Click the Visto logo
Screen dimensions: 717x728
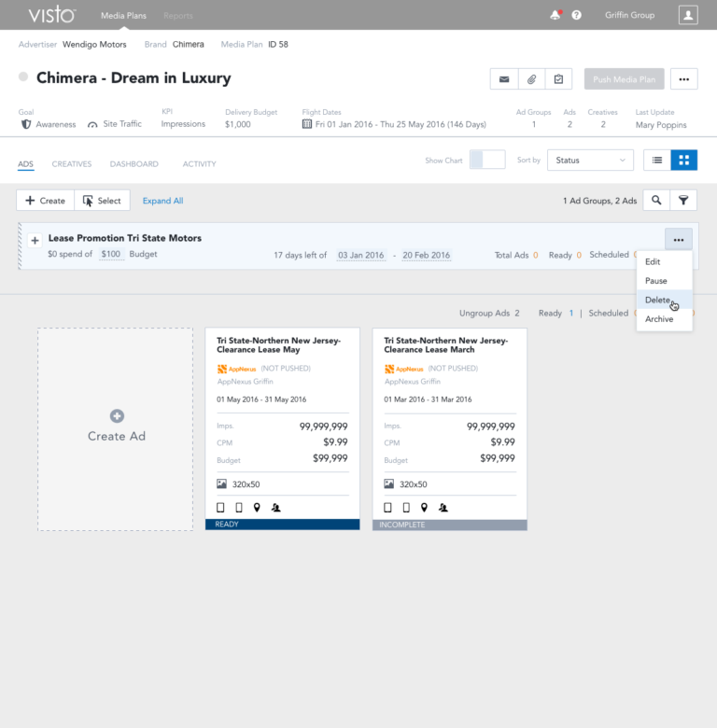(52, 15)
